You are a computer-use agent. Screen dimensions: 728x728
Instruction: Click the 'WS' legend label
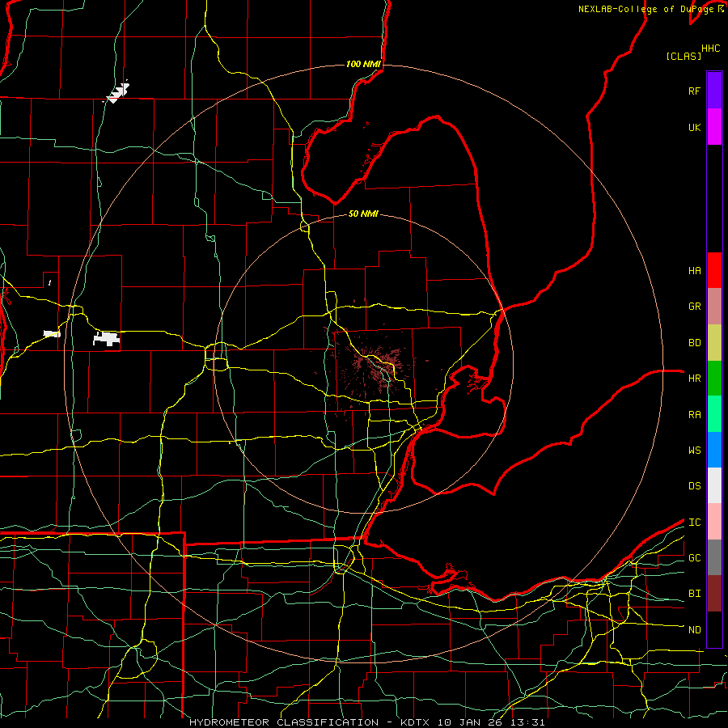pos(694,451)
